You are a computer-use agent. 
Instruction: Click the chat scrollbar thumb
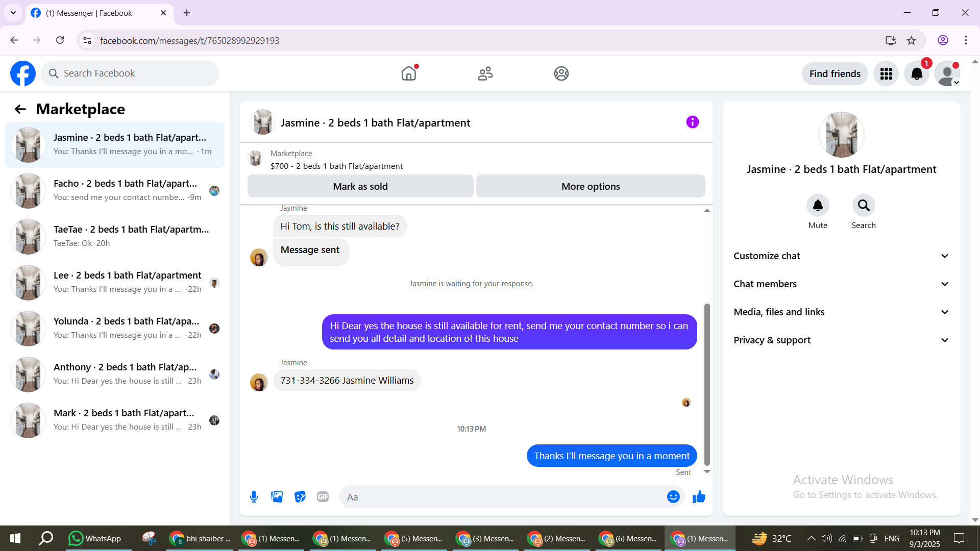[x=707, y=385]
